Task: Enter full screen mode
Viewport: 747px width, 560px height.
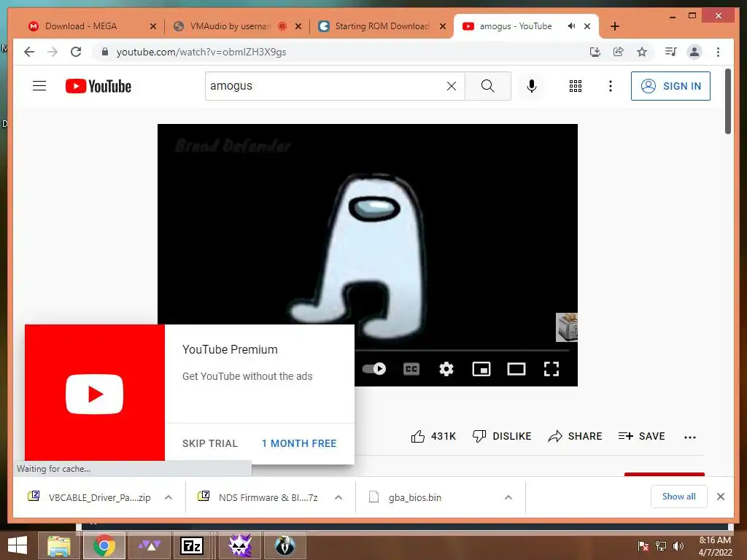Action: click(x=551, y=369)
